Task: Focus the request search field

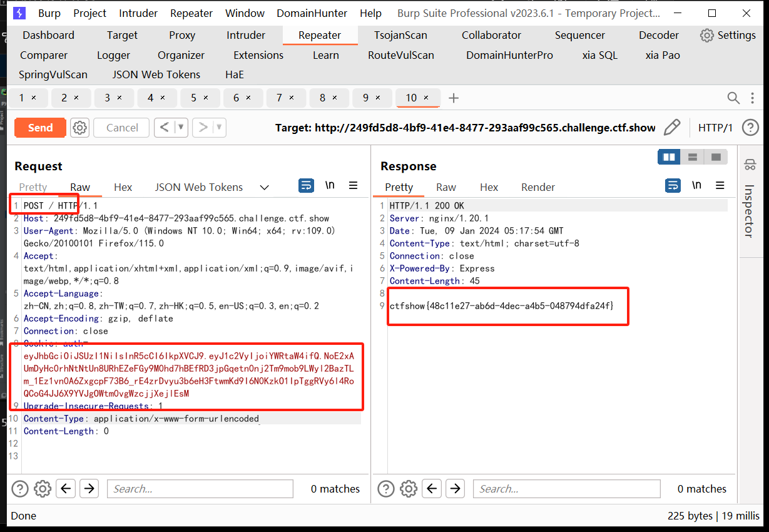Action: (200, 489)
